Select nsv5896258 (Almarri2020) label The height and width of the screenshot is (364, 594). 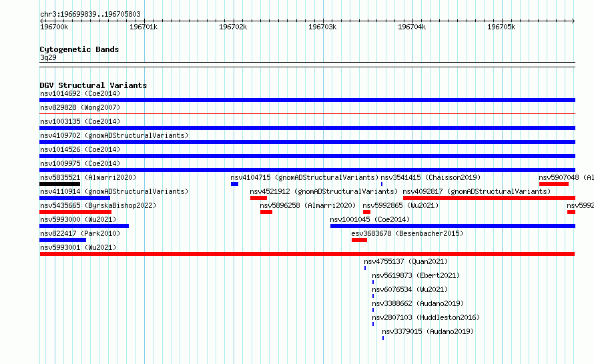308,205
